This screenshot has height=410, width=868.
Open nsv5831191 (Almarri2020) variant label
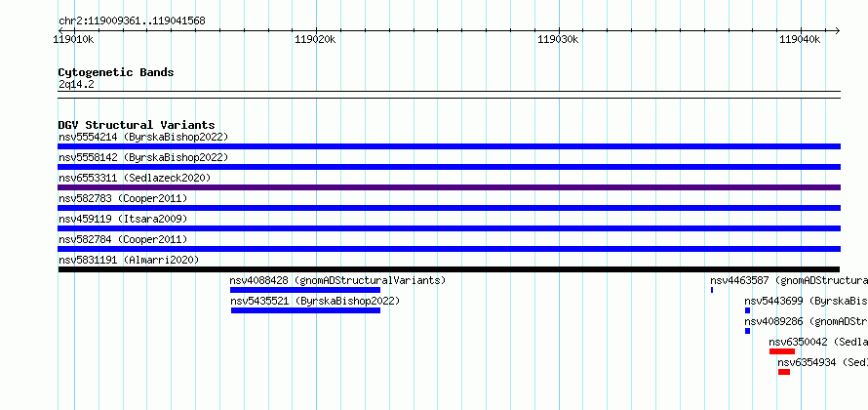(x=129, y=260)
